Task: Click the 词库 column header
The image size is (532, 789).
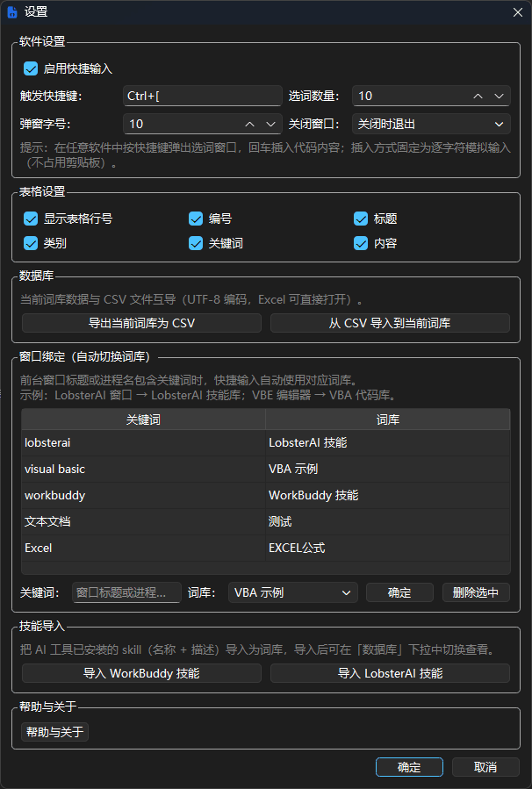Action: click(x=388, y=420)
